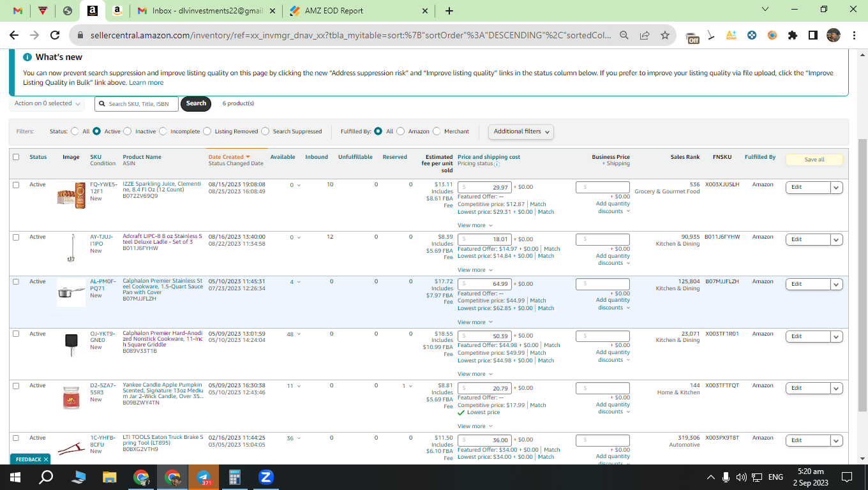Select the All status filter radio
The width and height of the screenshot is (868, 490).
pos(76,131)
